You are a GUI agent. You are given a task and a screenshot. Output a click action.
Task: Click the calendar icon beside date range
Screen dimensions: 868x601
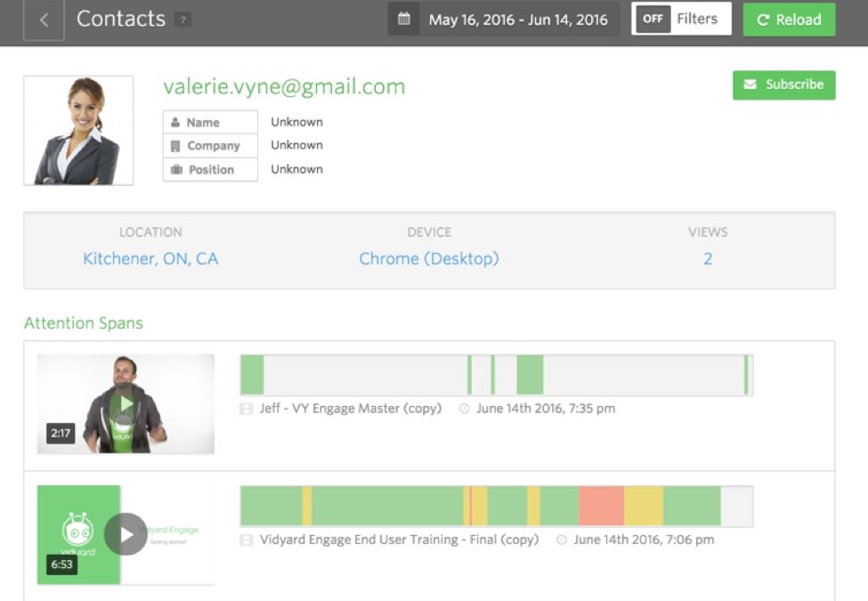pyautogui.click(x=404, y=20)
